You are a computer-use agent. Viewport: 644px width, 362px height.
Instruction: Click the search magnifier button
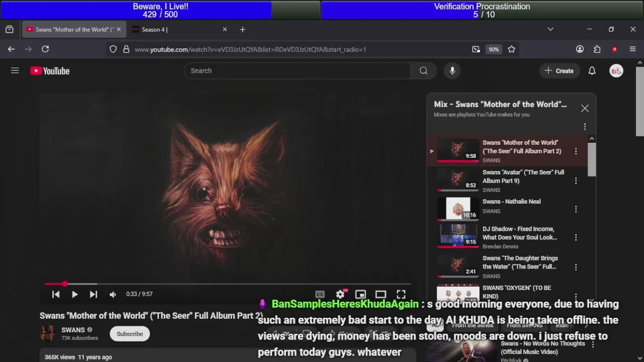tap(424, 71)
